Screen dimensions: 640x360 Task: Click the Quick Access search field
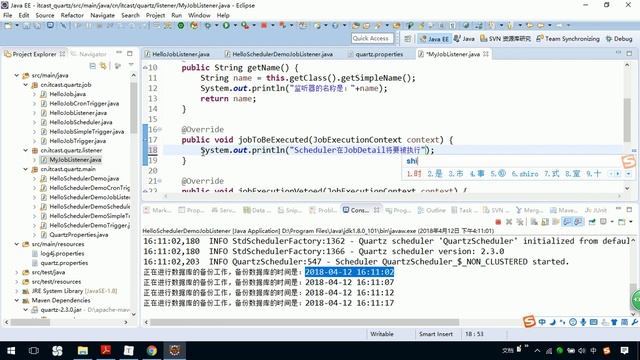pos(372,38)
